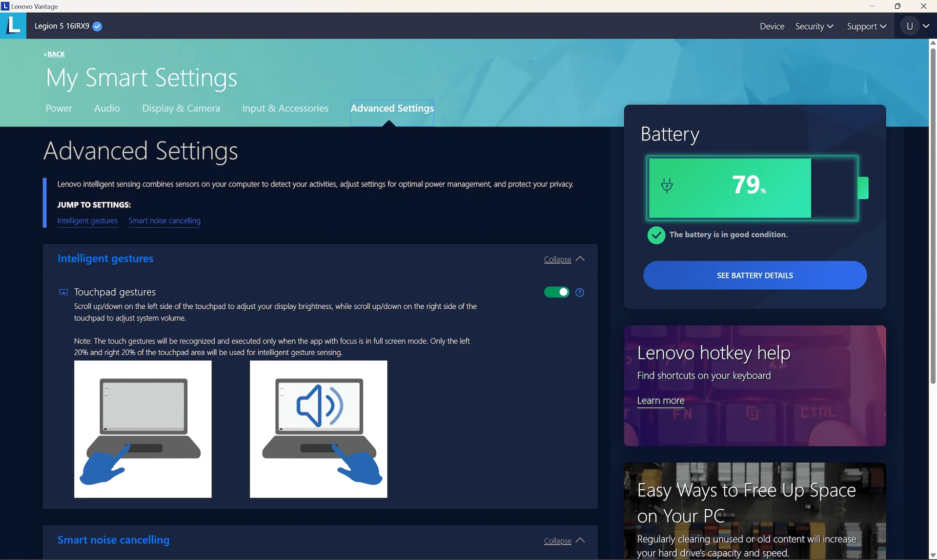The width and height of the screenshot is (937, 560).
Task: Click the Smart noise cancelling section heading
Action: click(114, 540)
